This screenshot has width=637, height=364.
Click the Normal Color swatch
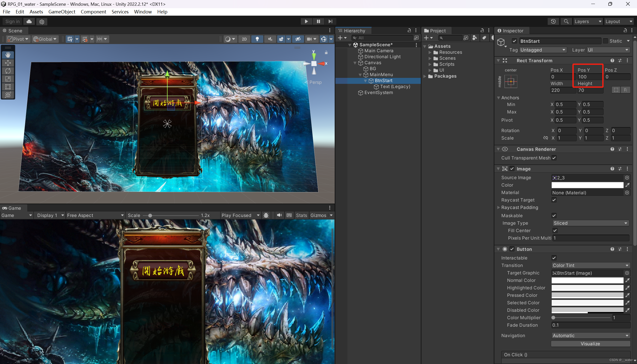coord(587,280)
